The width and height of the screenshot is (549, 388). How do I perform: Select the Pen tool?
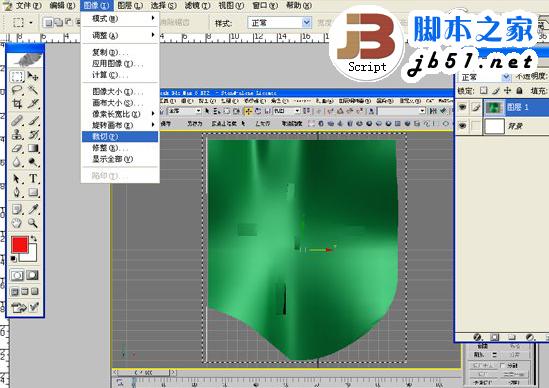click(x=17, y=192)
